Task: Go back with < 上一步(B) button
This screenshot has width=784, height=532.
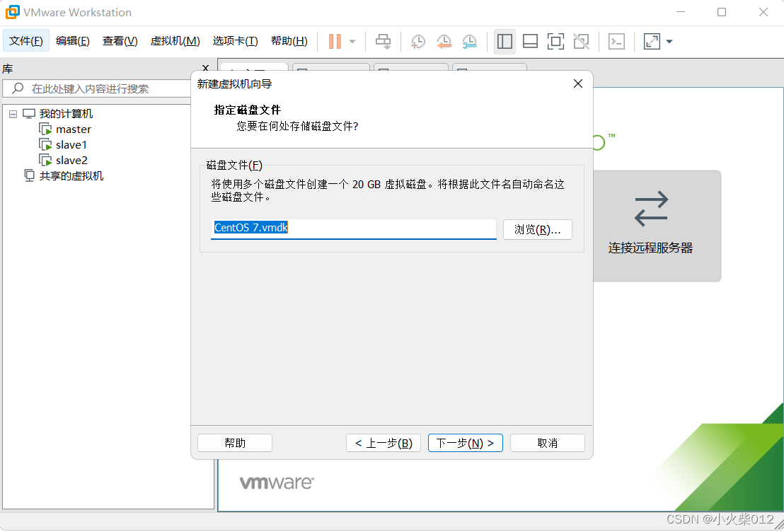Action: tap(384, 442)
